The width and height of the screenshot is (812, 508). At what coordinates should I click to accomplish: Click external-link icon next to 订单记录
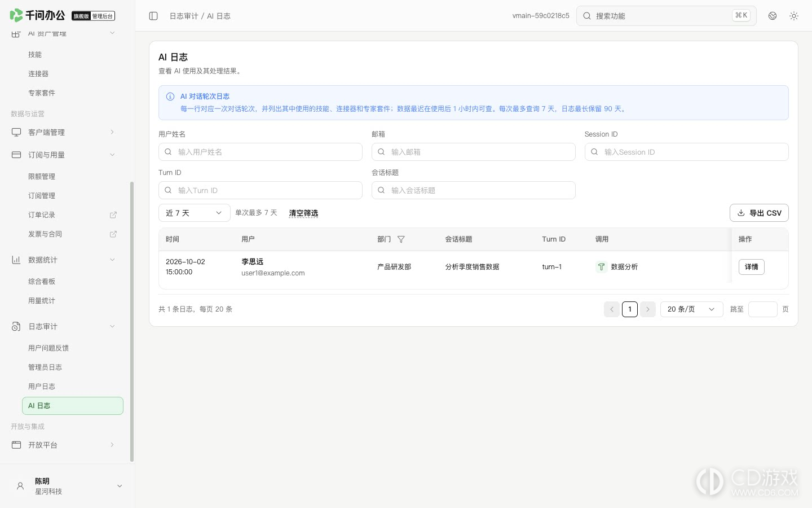click(x=113, y=215)
